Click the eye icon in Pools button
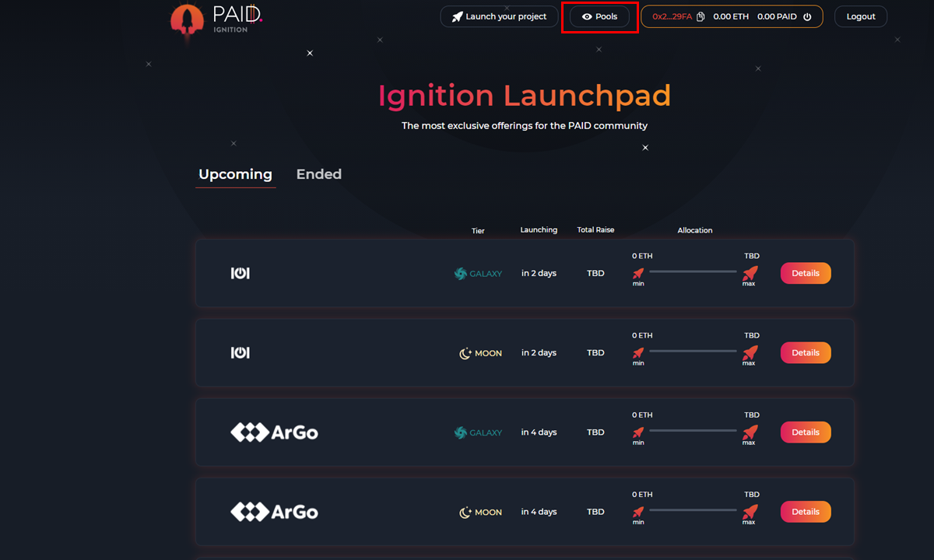 click(x=587, y=16)
